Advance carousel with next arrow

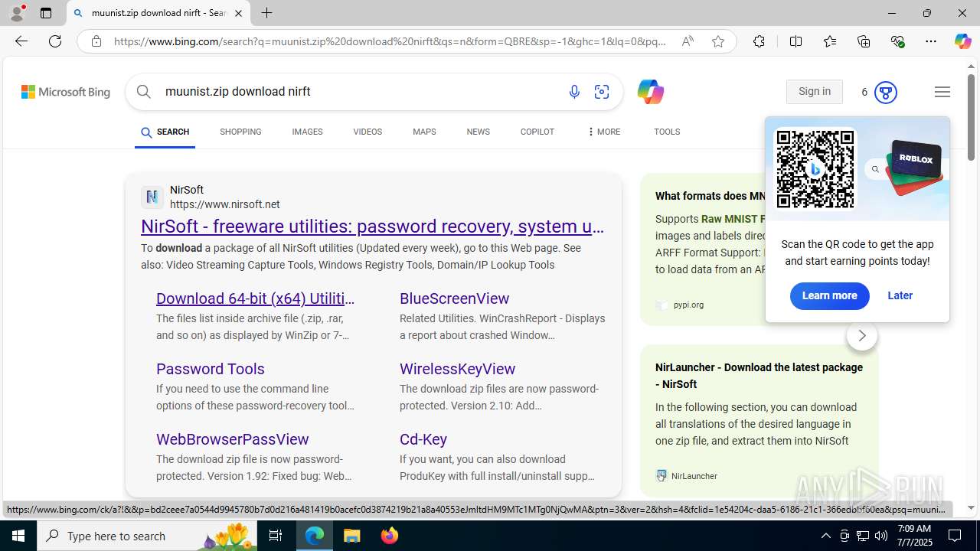point(861,336)
